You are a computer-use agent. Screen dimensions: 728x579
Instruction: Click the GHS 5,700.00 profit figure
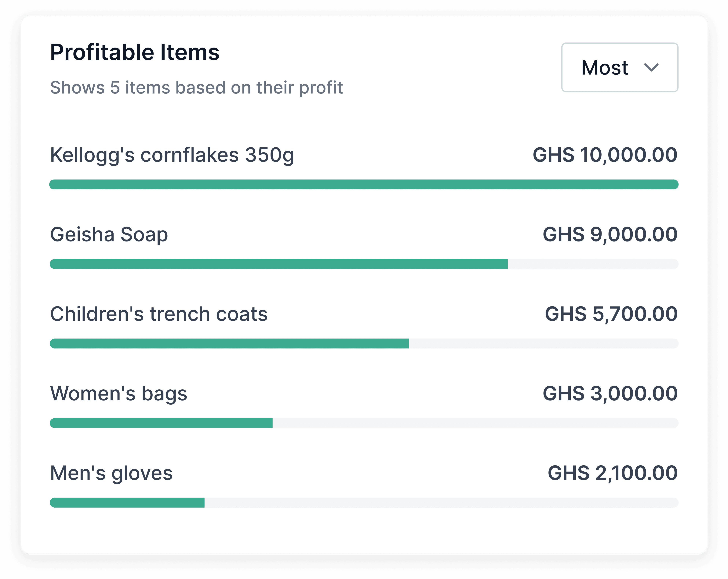[611, 314]
